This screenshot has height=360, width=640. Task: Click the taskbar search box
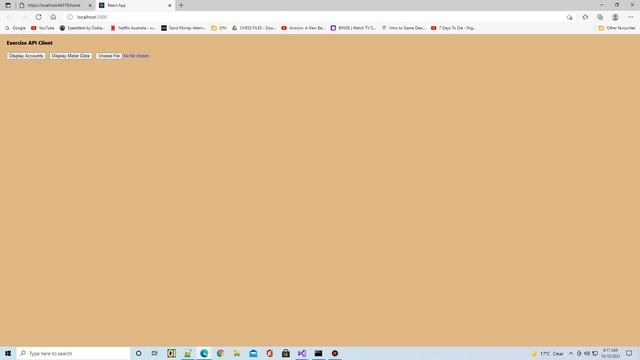[73, 353]
